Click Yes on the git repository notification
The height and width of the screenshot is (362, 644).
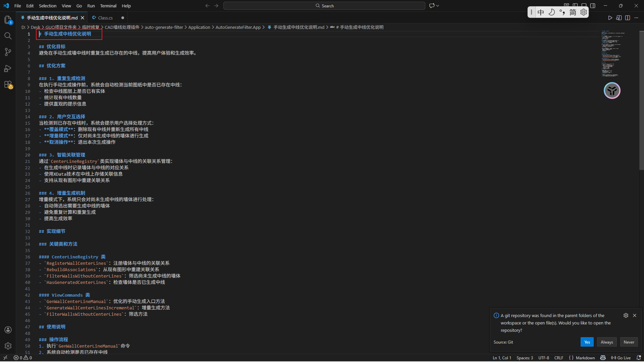tap(587, 342)
